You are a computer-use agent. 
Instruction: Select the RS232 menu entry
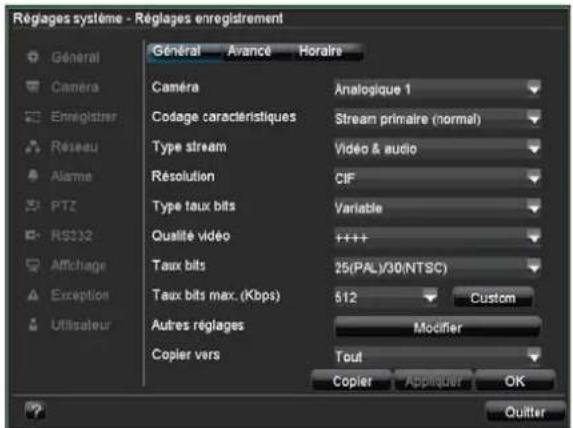72,235
